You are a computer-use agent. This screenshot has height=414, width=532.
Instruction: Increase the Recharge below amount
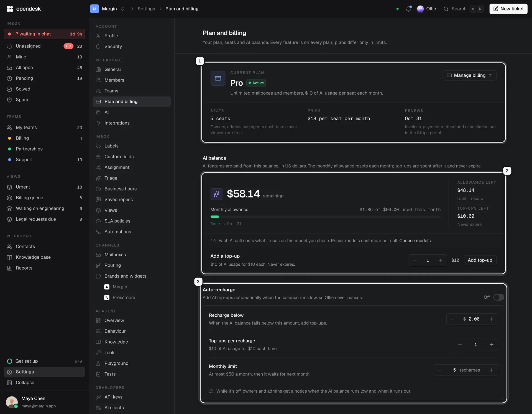pyautogui.click(x=492, y=319)
